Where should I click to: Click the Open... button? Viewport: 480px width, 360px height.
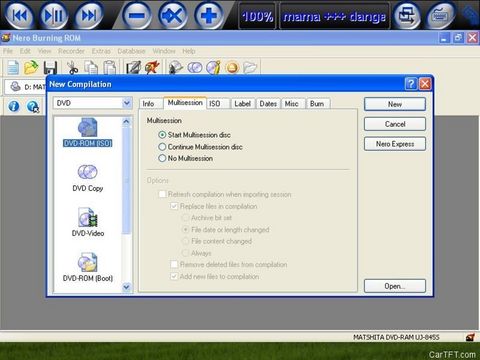(x=395, y=286)
